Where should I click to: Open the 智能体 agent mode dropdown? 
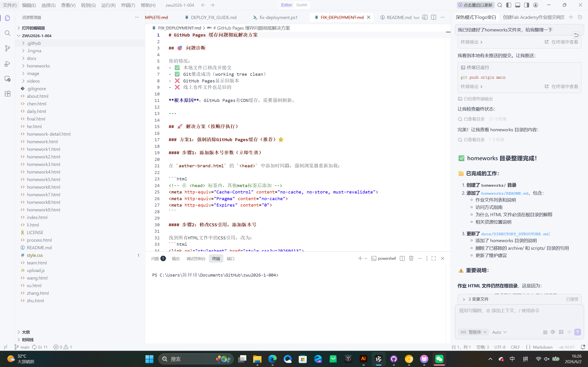point(473,332)
